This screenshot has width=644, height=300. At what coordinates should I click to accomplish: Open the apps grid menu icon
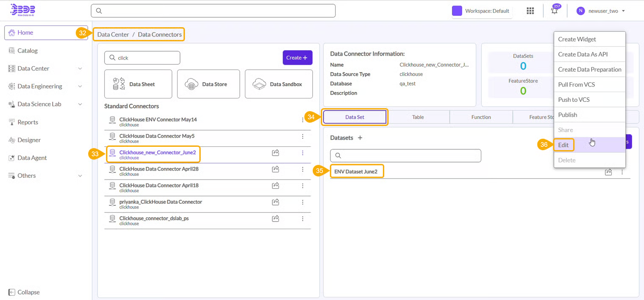coord(530,11)
